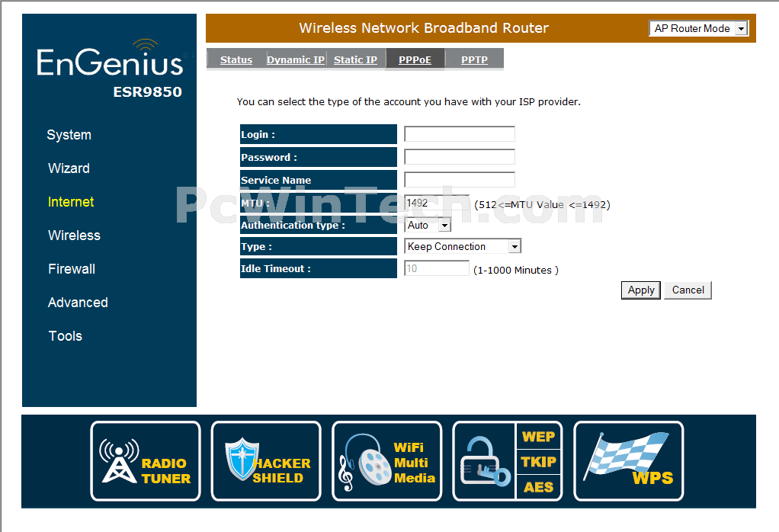Screen dimensions: 779x532
Task: Open the Keep Connection type dropdown
Action: [x=463, y=246]
